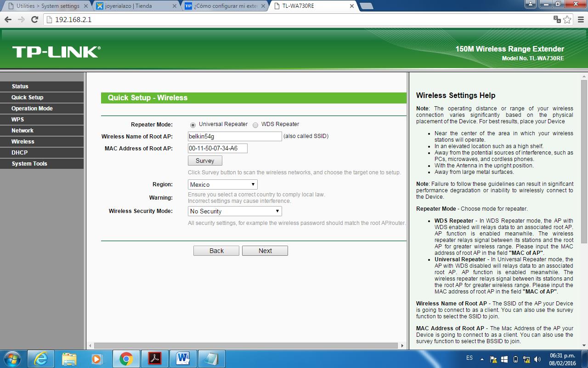588x368 pixels.
Task: Click the horizontal scrollbar under the form
Action: (x=246, y=345)
